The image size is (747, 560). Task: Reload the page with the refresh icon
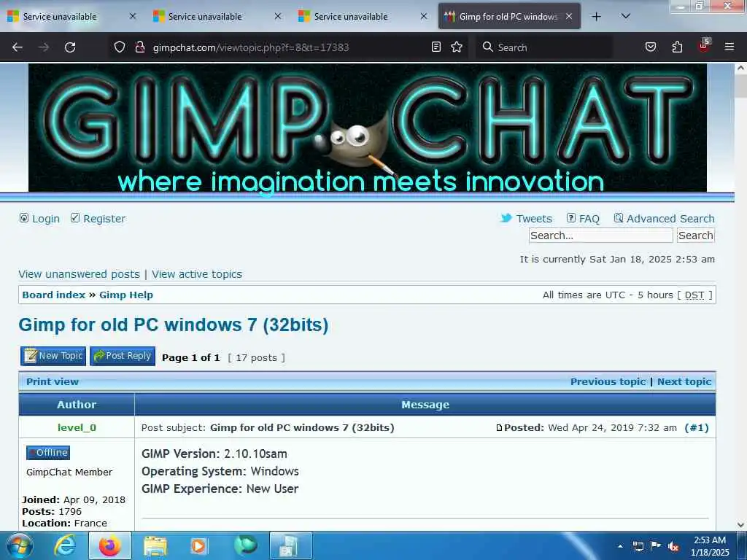(70, 47)
